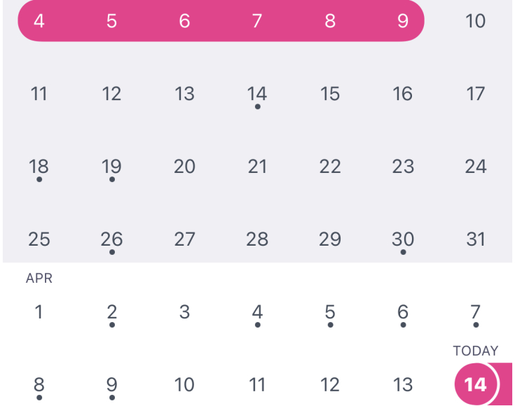Screen dimensions: 515x420
Task: Select April 8 with event dot
Action: 39,385
